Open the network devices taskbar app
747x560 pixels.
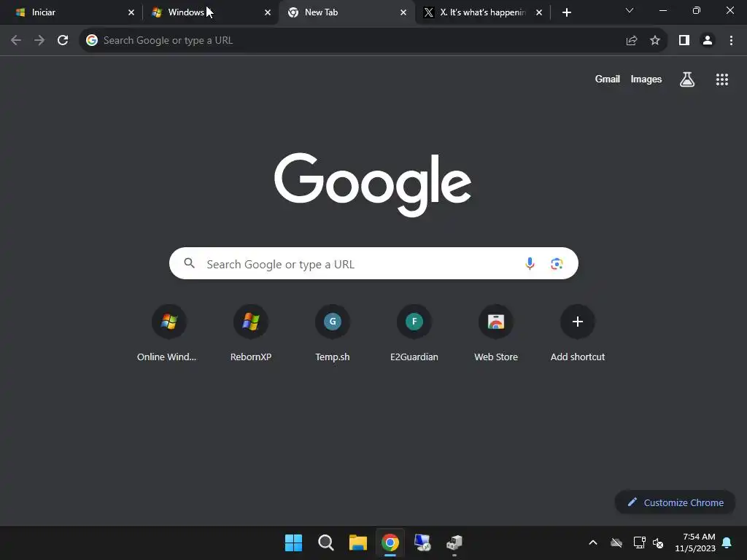tap(454, 542)
